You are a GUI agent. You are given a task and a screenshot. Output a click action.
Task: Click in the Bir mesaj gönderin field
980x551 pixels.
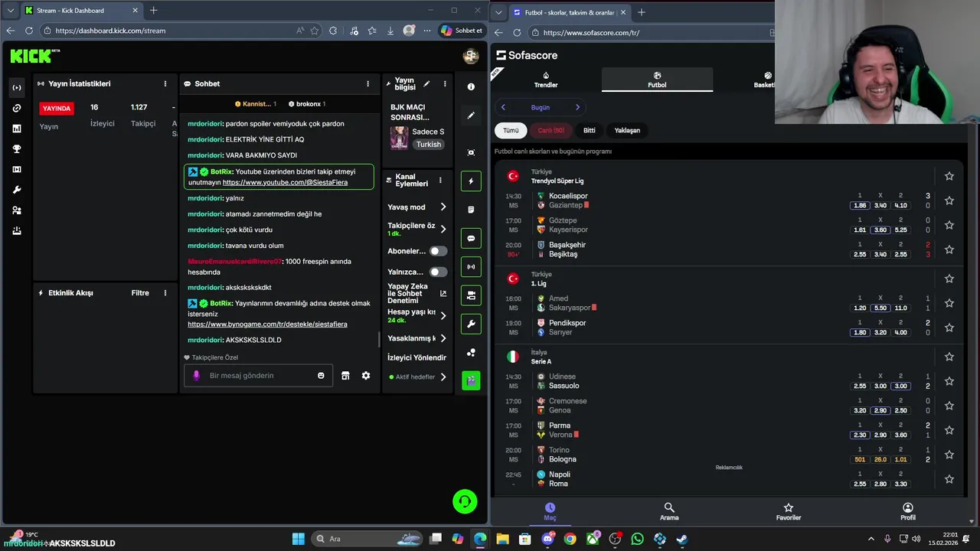(259, 376)
